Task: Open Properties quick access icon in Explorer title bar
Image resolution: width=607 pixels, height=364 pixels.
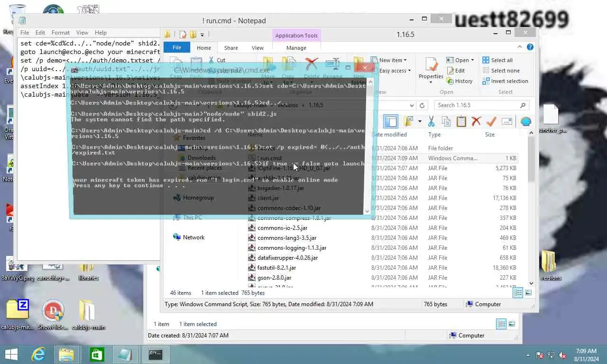Action: click(183, 34)
